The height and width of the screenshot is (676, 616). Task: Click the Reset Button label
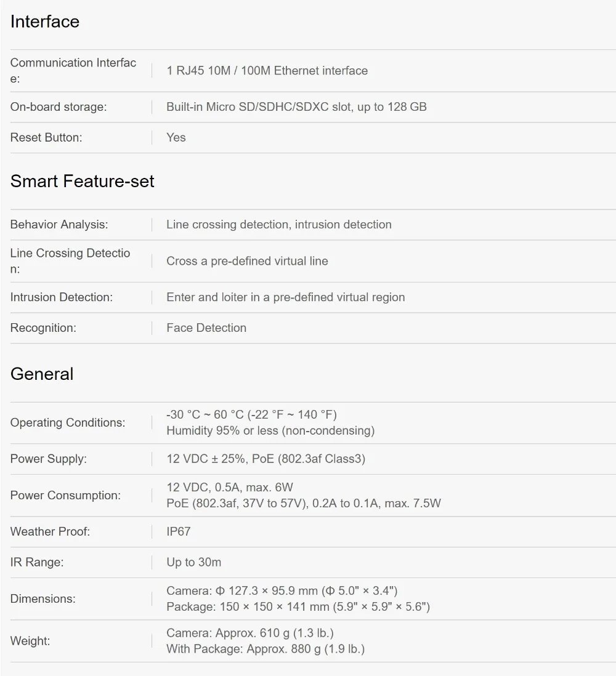tap(46, 137)
